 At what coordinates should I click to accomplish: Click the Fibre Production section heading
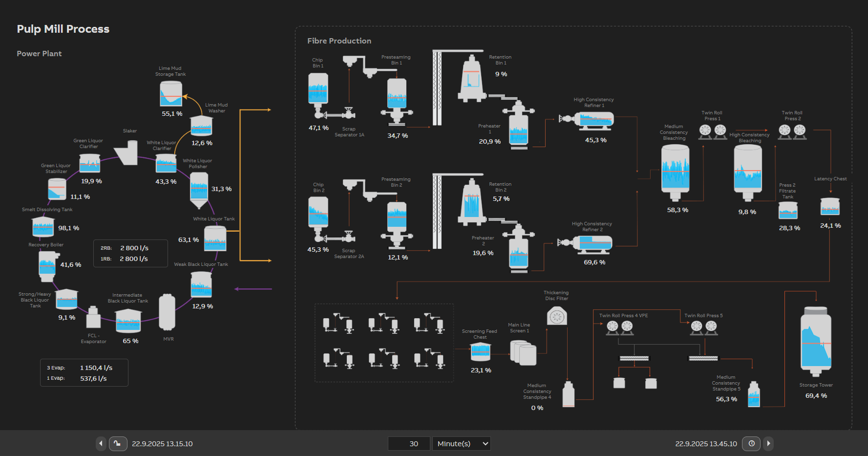pos(339,41)
